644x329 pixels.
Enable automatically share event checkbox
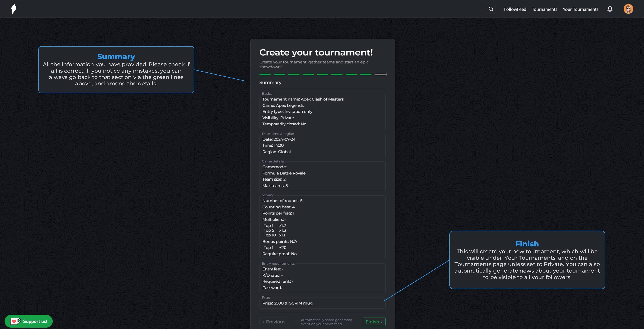297,322
